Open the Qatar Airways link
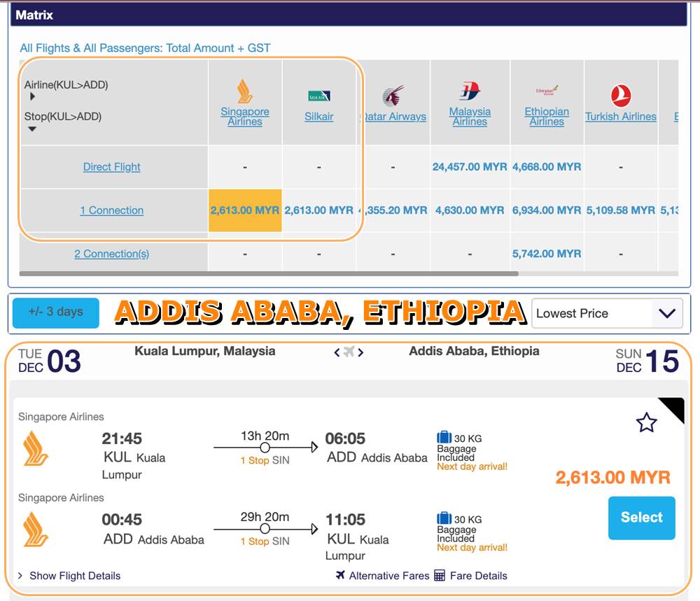This screenshot has width=700, height=601. click(393, 116)
